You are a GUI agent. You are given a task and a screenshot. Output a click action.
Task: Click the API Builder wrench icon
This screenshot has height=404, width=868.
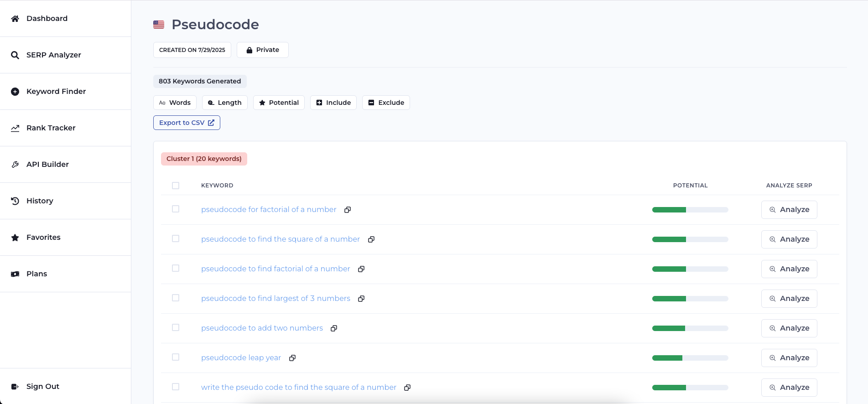(15, 165)
